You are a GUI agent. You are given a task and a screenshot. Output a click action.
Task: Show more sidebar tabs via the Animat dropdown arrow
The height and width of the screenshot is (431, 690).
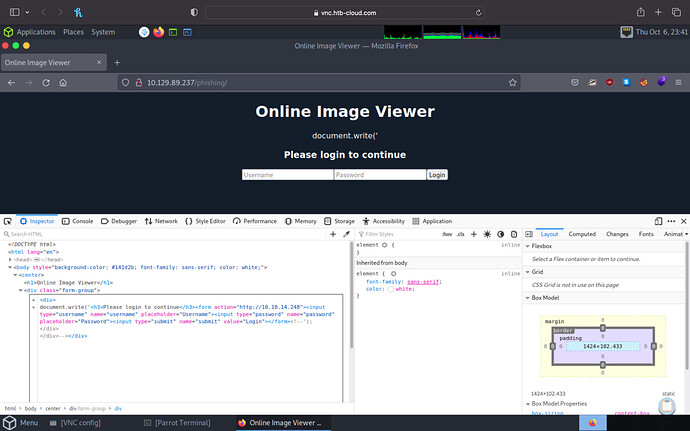point(686,234)
